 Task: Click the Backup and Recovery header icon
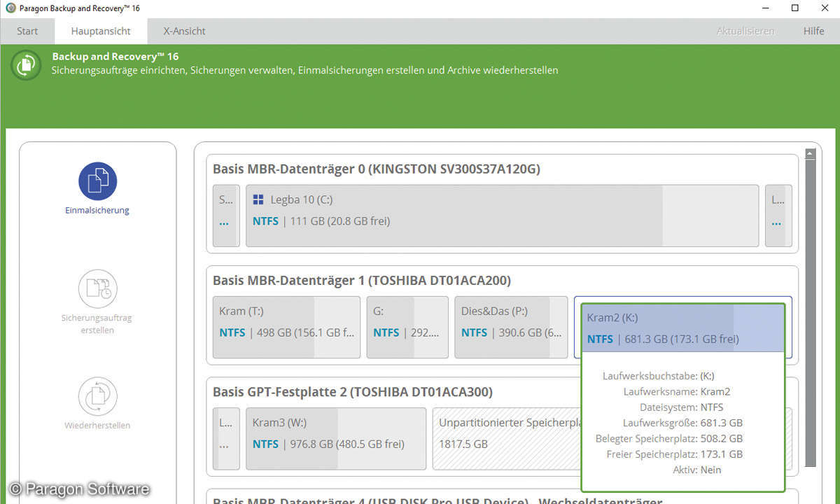click(25, 64)
